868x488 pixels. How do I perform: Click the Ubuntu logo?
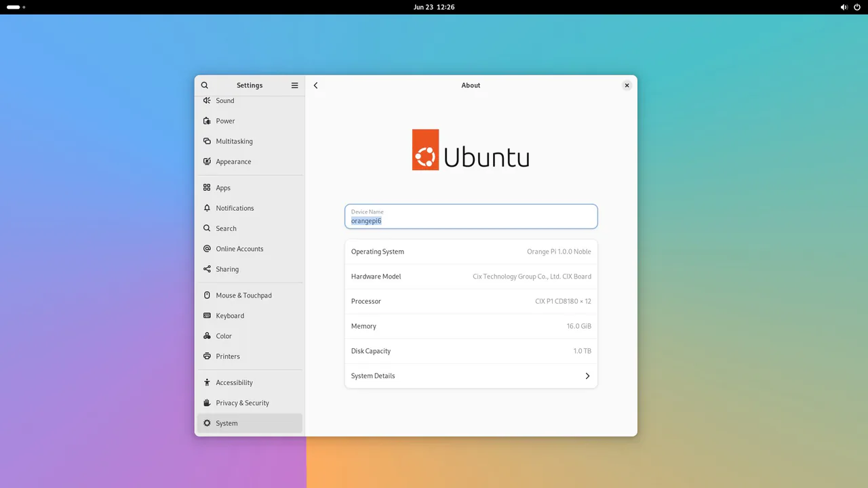tap(471, 150)
